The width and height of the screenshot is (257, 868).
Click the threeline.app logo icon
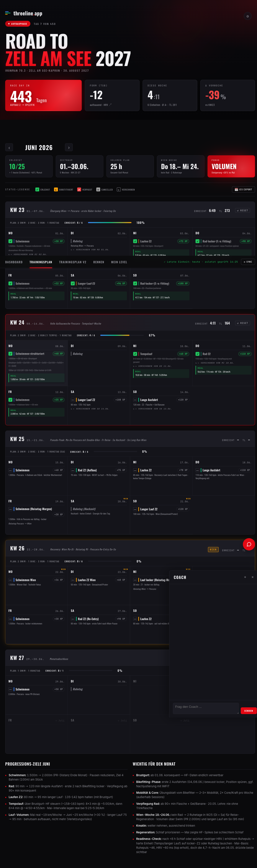[x=8, y=13]
